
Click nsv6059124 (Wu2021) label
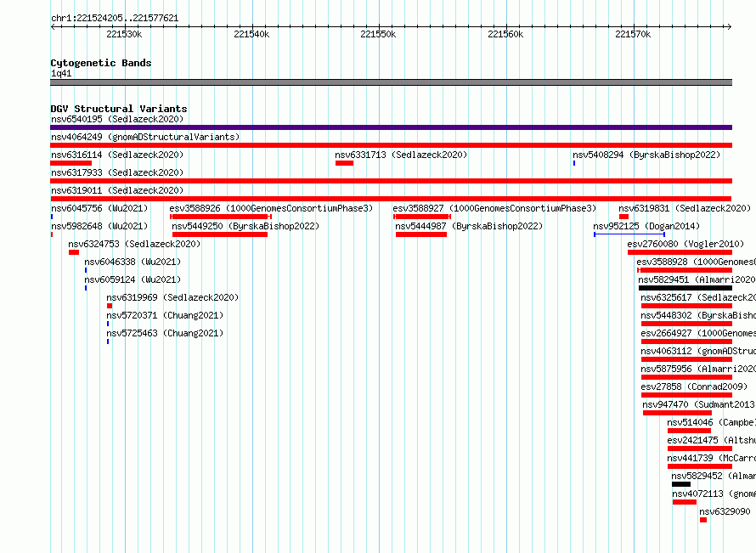click(x=133, y=279)
